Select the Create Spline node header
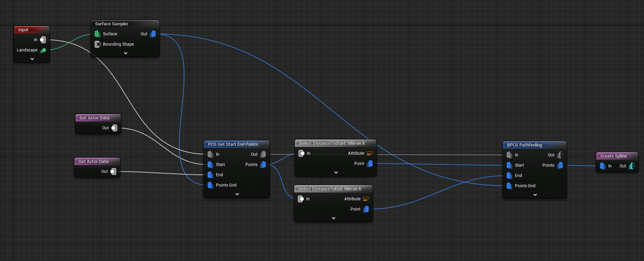Screen dimensions: 644x261 coord(617,156)
